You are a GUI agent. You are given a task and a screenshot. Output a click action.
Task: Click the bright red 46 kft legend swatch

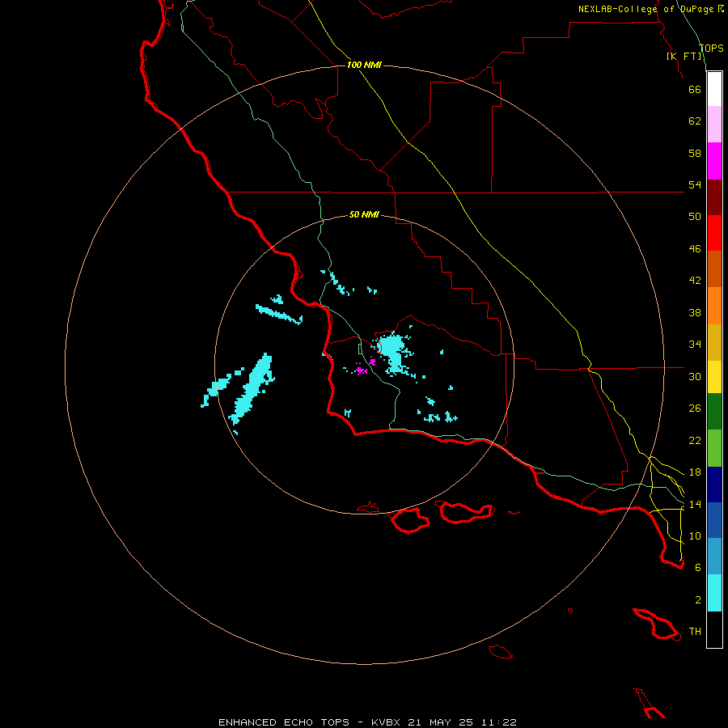point(714,233)
